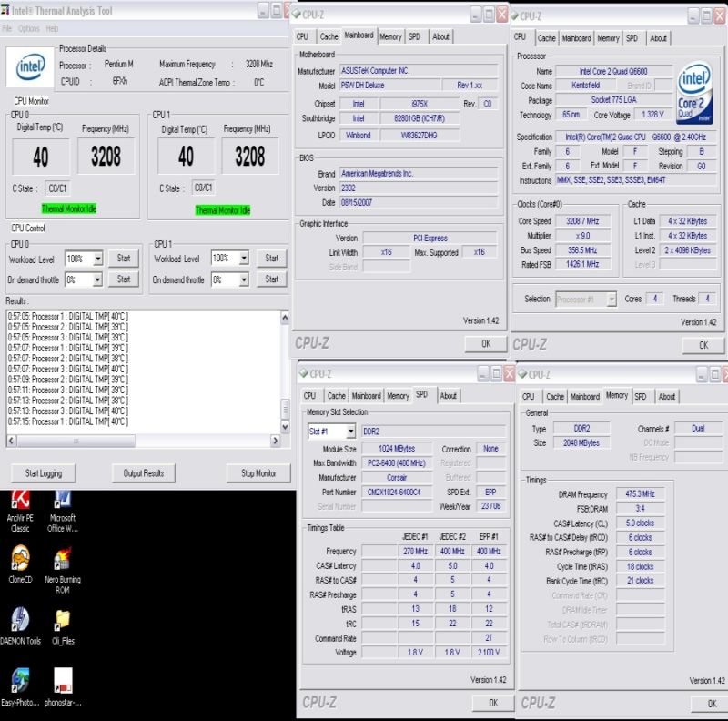Click results horizontal scrollbar left arrow
The height and width of the screenshot is (721, 728).
coord(12,441)
